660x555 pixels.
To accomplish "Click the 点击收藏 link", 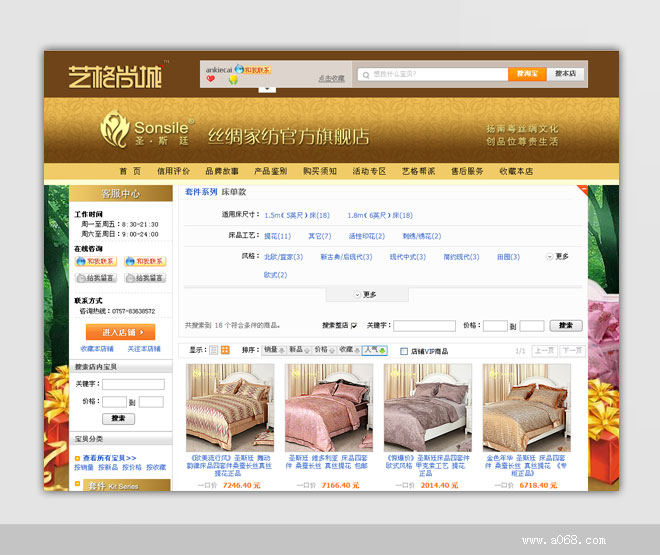I will [x=331, y=79].
